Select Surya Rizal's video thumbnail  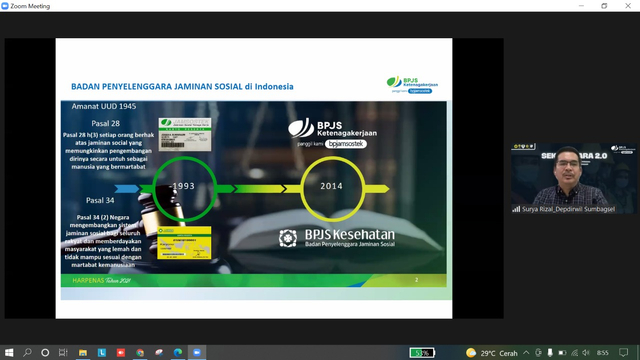click(x=573, y=178)
